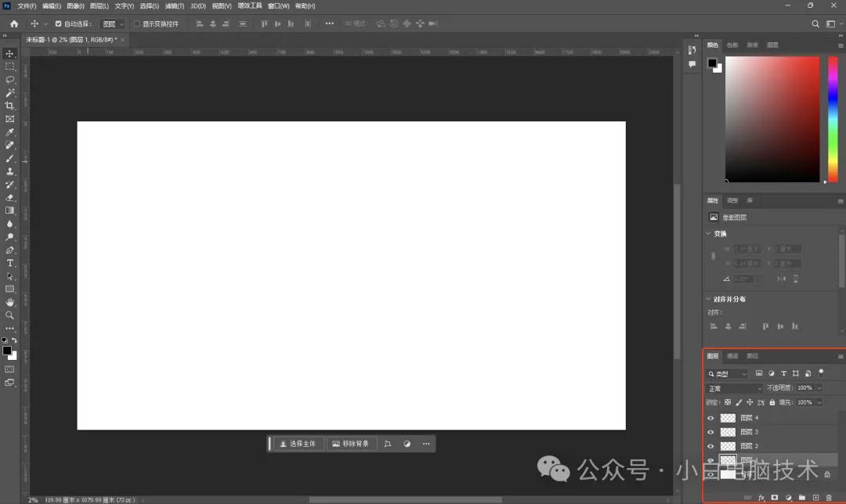Click the 移除背景 button

(350, 444)
